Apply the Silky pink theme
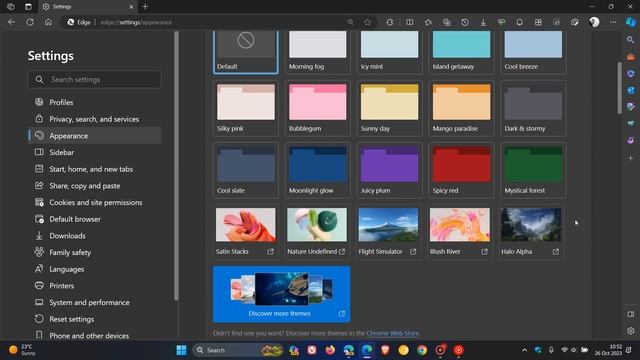The width and height of the screenshot is (640, 360). point(246,108)
